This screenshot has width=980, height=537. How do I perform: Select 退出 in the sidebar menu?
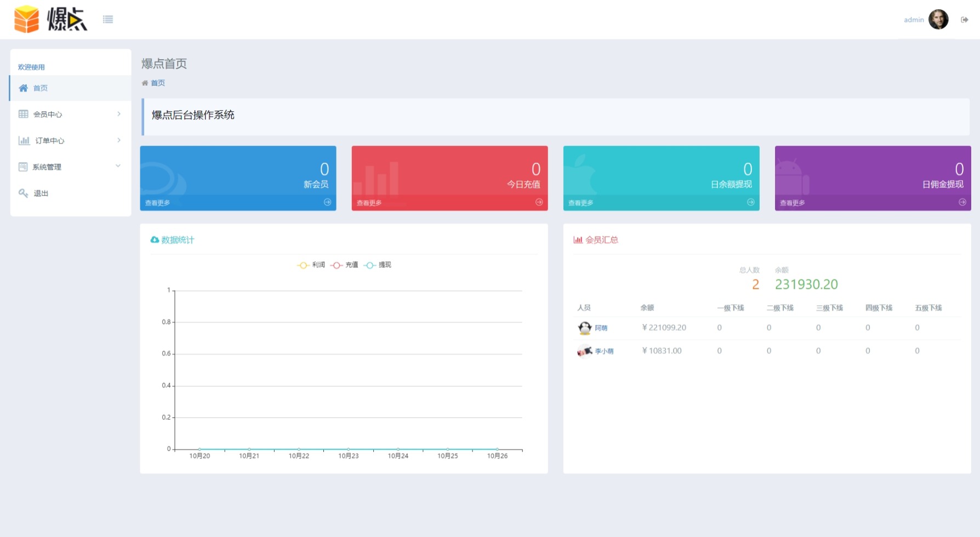point(41,193)
